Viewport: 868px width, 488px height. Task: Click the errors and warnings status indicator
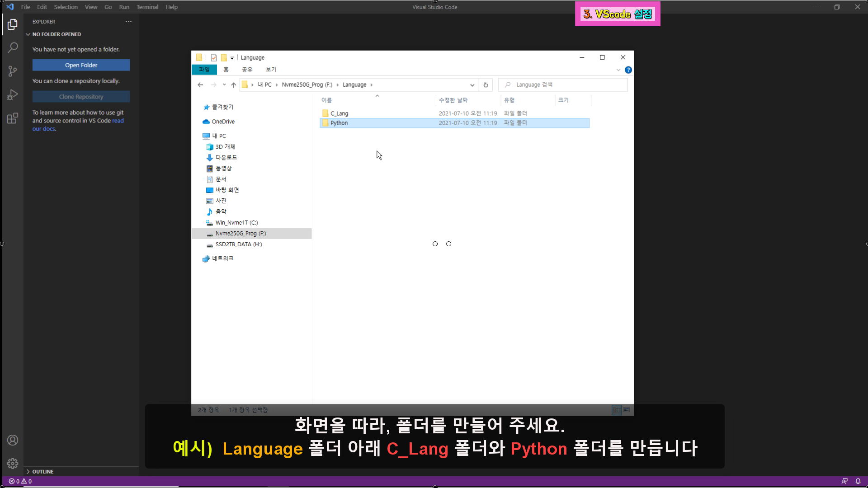20,481
